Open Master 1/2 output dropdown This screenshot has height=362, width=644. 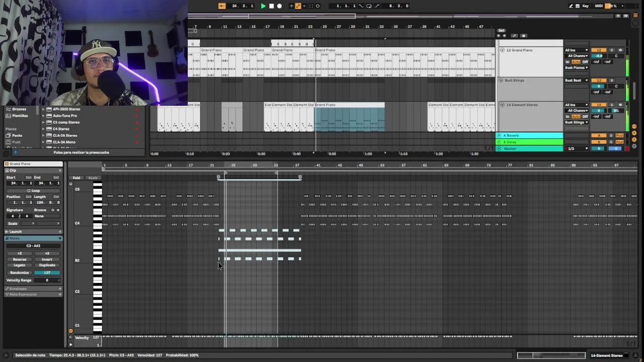[x=576, y=149]
